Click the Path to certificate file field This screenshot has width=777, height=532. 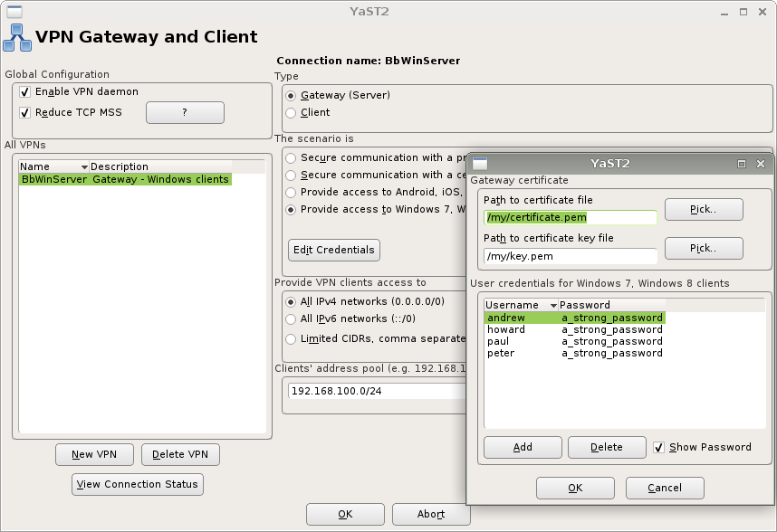pyautogui.click(x=570, y=217)
